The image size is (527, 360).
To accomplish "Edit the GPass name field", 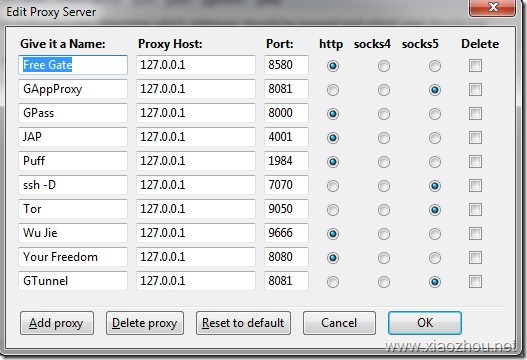I will click(73, 113).
